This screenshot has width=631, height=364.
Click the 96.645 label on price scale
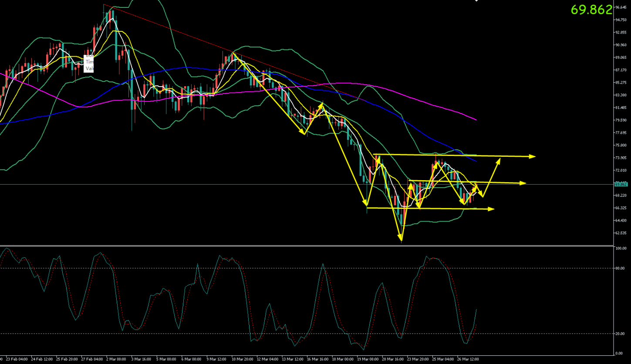point(620,7)
